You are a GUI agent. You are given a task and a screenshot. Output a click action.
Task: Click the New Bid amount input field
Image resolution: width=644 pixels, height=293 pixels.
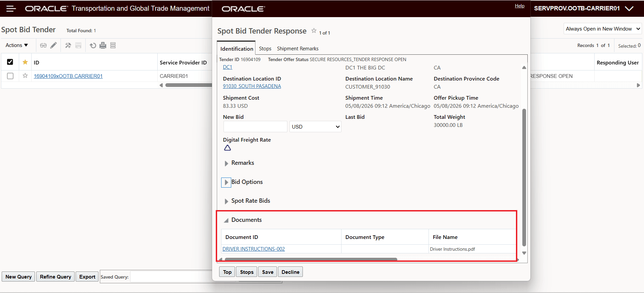(255, 127)
